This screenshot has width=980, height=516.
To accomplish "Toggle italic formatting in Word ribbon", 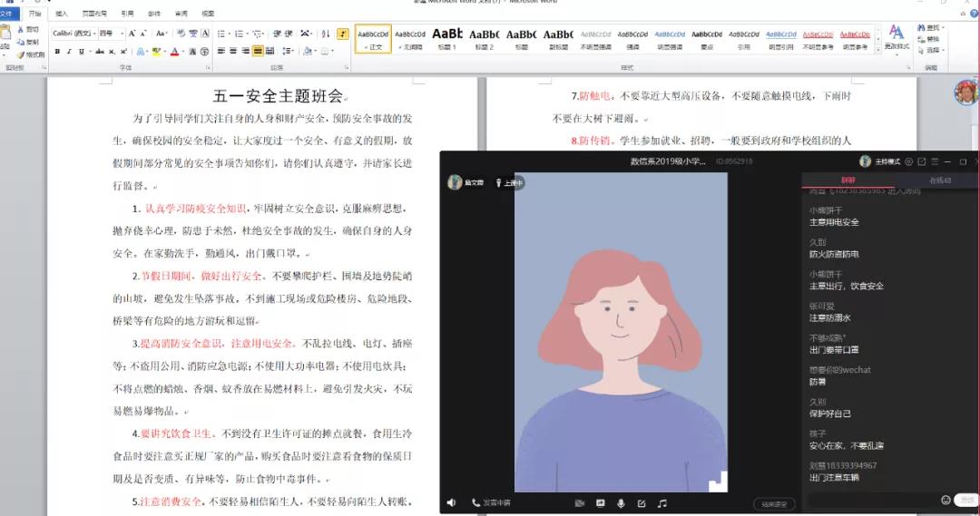I will click(69, 51).
